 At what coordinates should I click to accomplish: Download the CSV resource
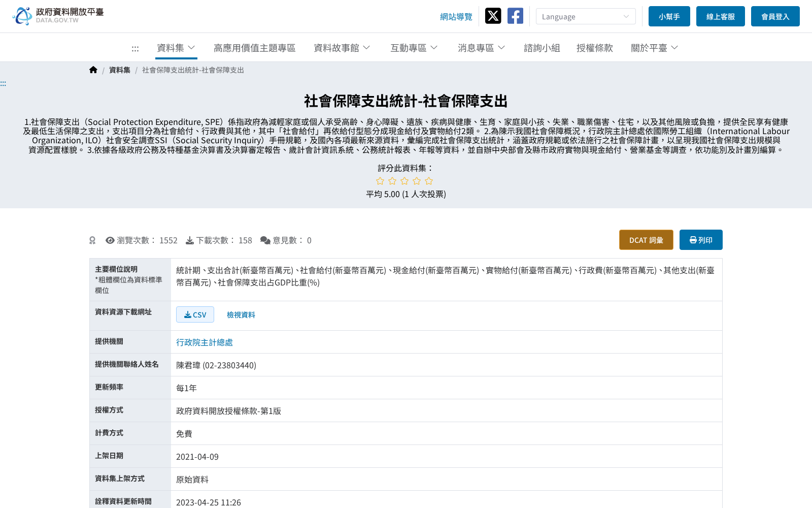195,314
